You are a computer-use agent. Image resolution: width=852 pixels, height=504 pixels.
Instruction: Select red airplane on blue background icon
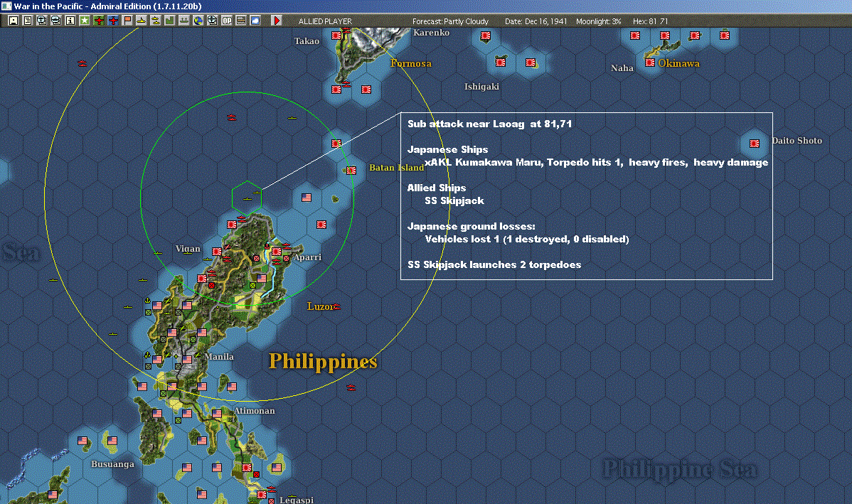[112, 21]
